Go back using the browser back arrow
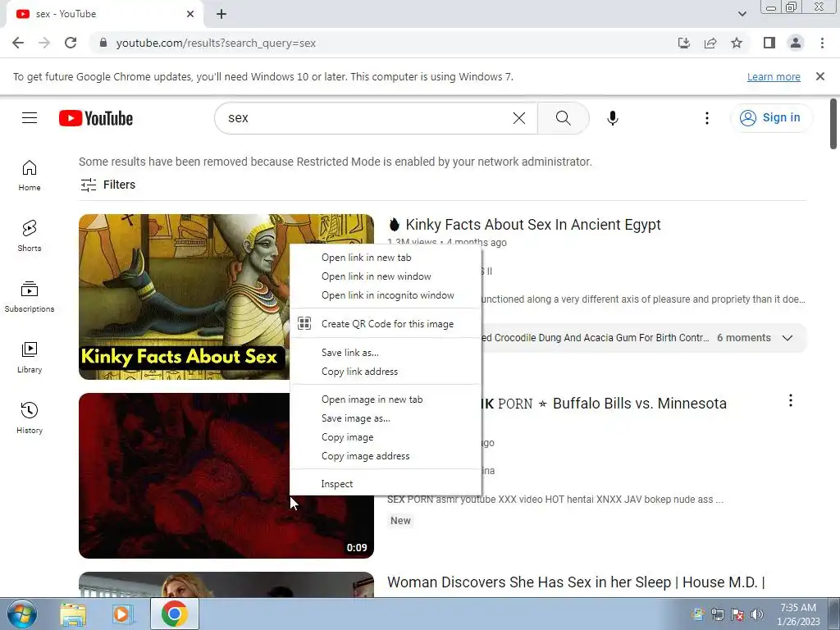 18,43
